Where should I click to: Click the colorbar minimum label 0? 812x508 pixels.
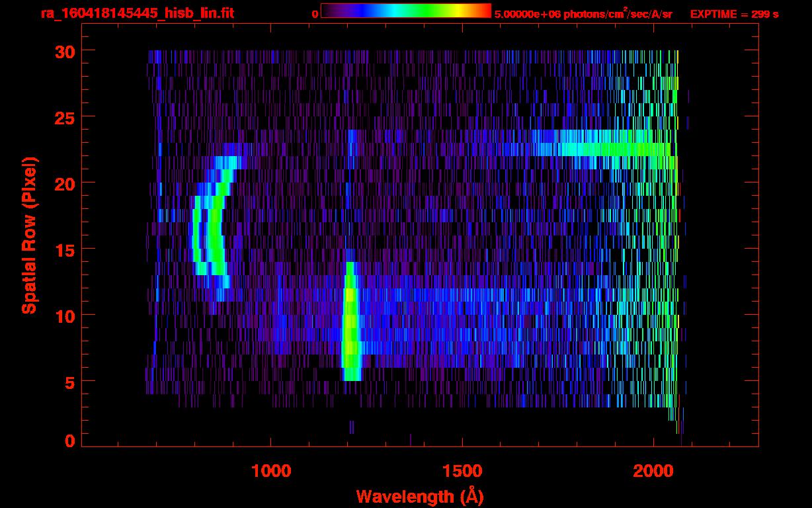[x=315, y=14]
